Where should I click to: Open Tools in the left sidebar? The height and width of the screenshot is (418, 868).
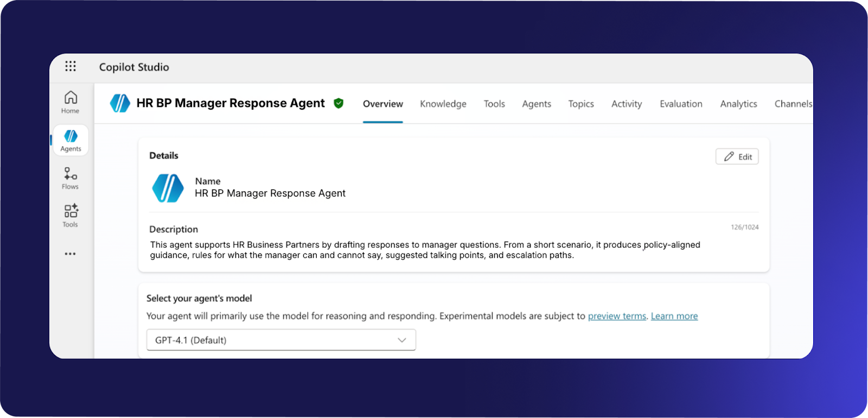[71, 216]
